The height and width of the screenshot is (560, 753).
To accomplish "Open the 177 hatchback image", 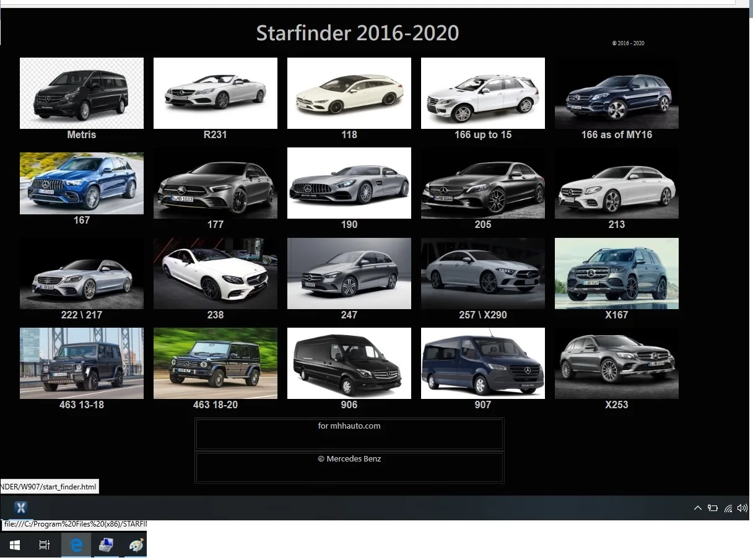I will [x=215, y=183].
